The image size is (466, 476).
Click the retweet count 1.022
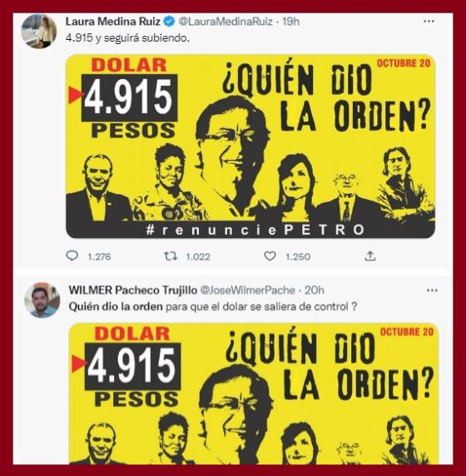[198, 257]
